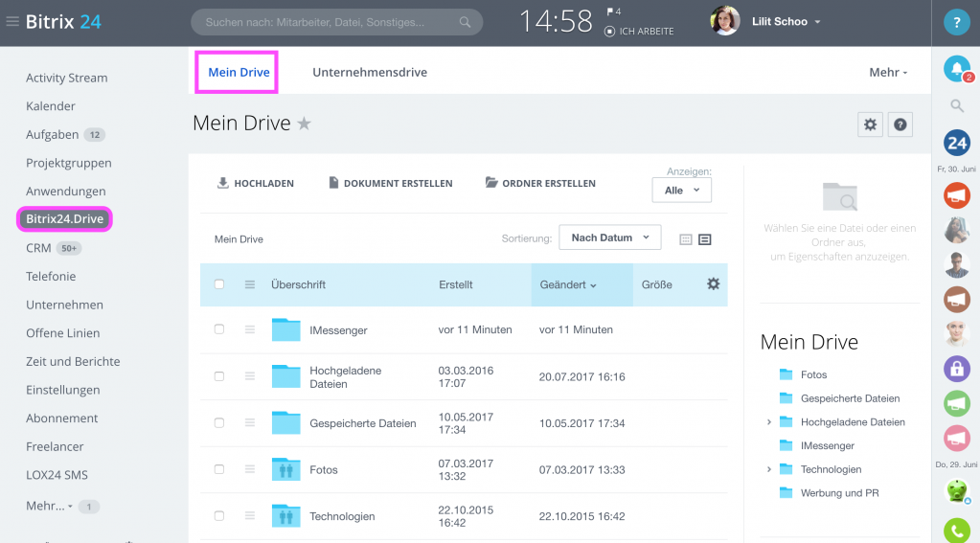980x543 pixels.
Task: Check the Technologien folder checkbox
Action: (x=218, y=515)
